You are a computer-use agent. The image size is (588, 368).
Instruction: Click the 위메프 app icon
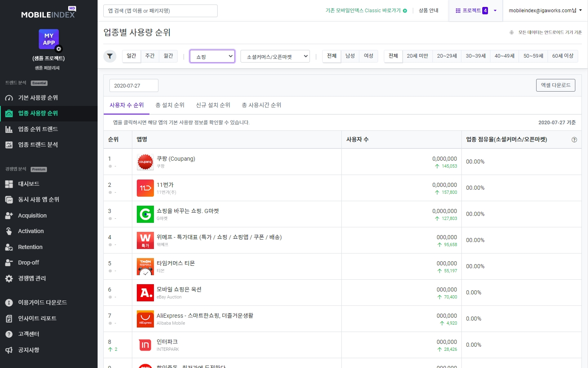[x=145, y=240]
